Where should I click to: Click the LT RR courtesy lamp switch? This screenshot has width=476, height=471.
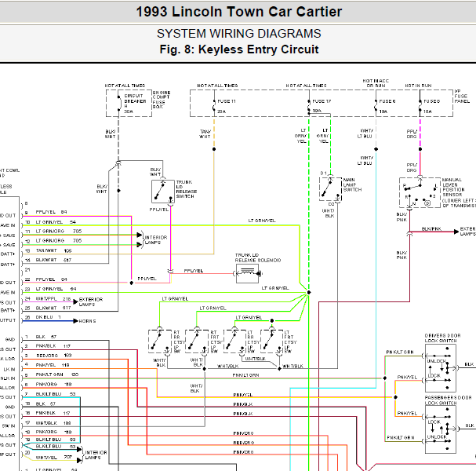[235, 341]
